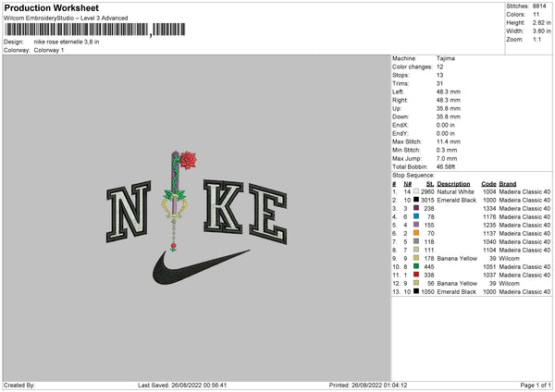555x392 pixels.
Task: Pick the purple swatch for code 1334
Action: click(x=416, y=208)
